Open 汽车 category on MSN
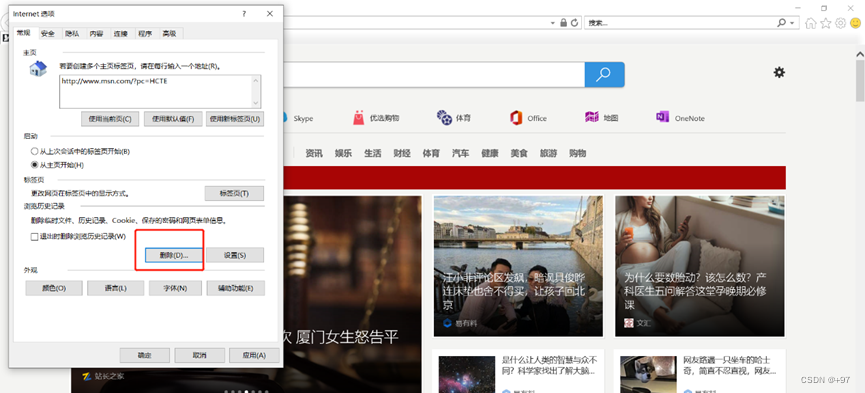This screenshot has height=393, width=865. coord(460,153)
